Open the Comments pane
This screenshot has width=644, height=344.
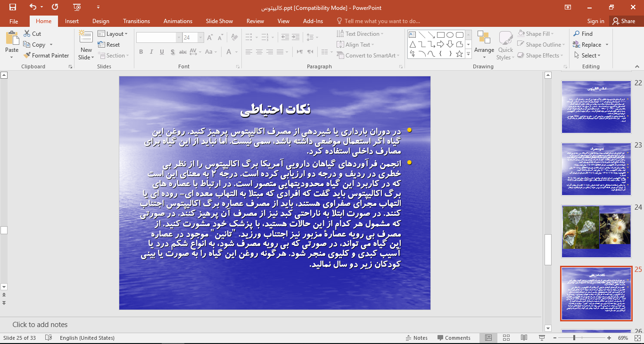(454, 338)
